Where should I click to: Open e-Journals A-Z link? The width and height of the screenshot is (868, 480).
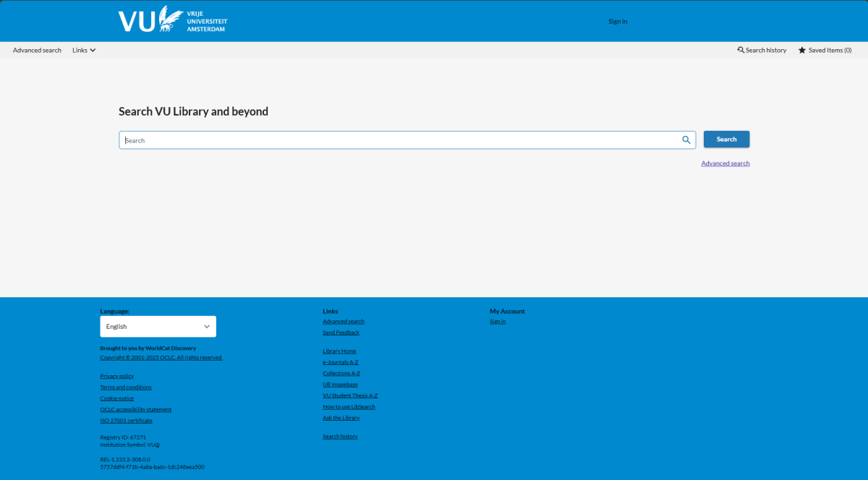coord(340,362)
